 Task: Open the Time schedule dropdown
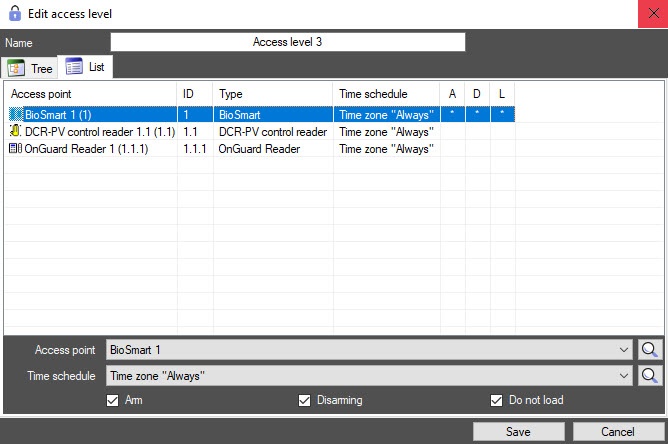pyautogui.click(x=624, y=375)
